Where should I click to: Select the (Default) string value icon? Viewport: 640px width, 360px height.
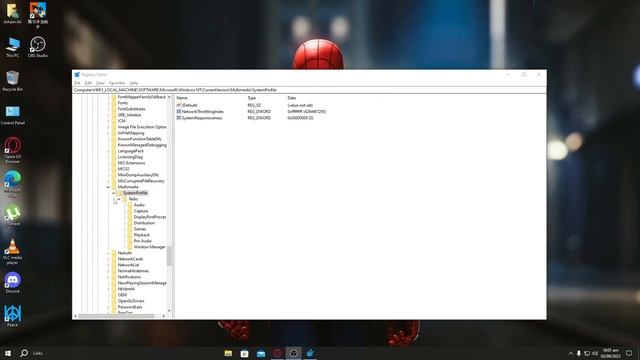click(179, 105)
